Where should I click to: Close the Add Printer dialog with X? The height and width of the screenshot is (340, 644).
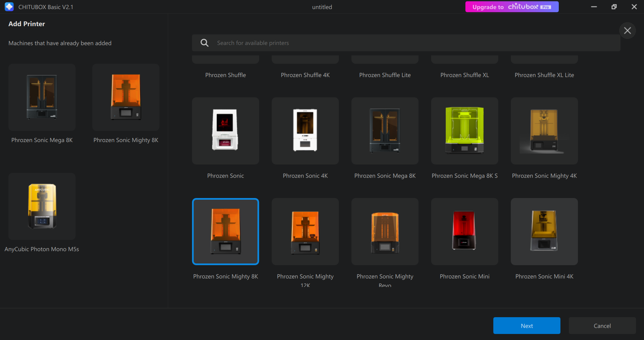[x=627, y=31]
